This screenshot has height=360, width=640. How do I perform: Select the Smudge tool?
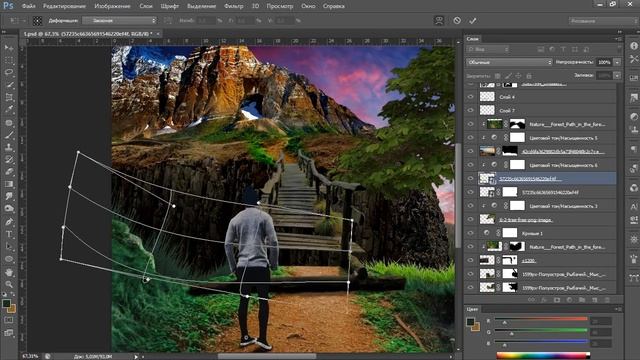9,196
